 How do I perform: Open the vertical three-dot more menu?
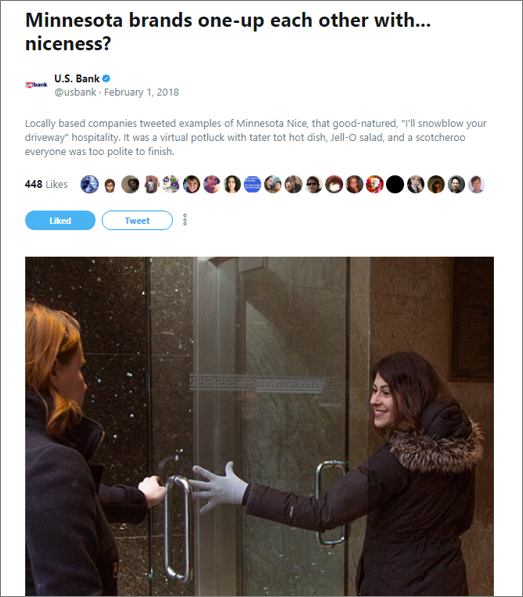[x=185, y=220]
